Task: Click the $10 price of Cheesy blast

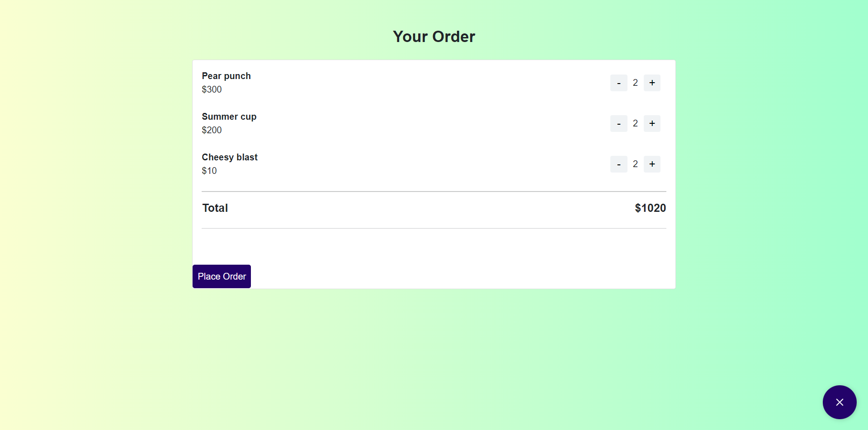Action: click(209, 171)
